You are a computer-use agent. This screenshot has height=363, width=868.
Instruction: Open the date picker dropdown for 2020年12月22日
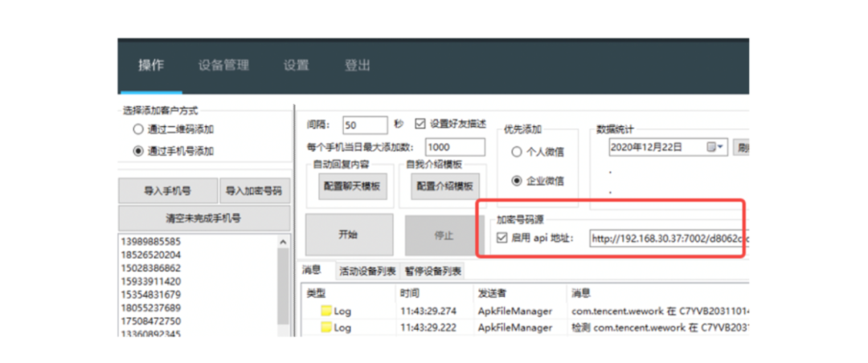coord(720,147)
